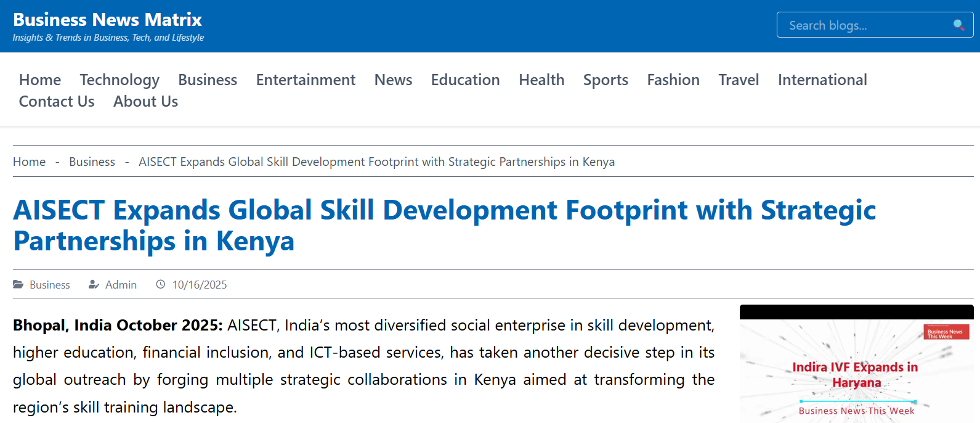Screen dimensions: 980x423
Task: Visit the About Us page
Action: coord(145,102)
